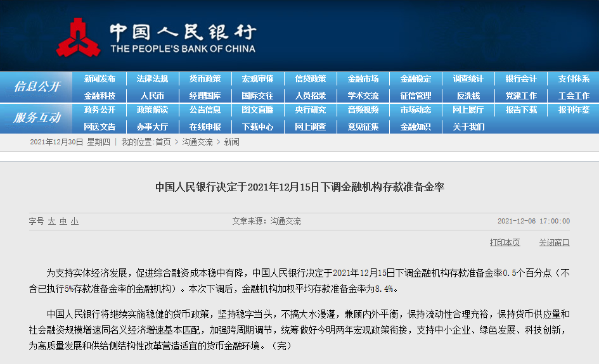Click the article timestamp 2021-12-06 17:00:00
Screen dimensions: 599x364
[533, 222]
